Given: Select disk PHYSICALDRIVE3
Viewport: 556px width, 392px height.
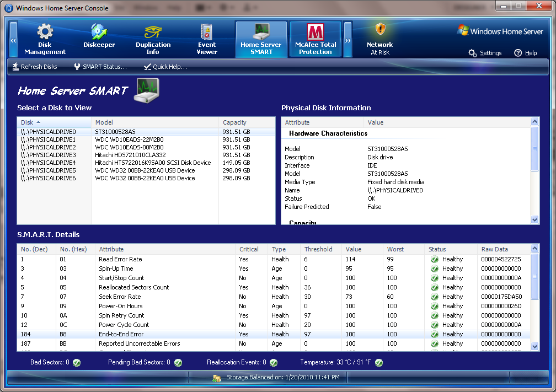Looking at the screenshot, I should click(x=146, y=155).
